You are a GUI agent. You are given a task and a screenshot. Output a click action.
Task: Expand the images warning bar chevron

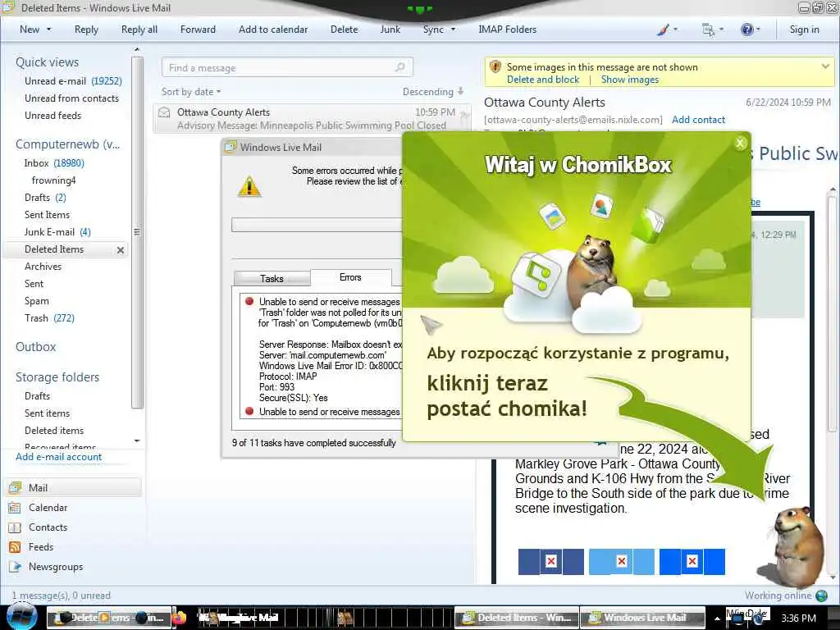825,67
